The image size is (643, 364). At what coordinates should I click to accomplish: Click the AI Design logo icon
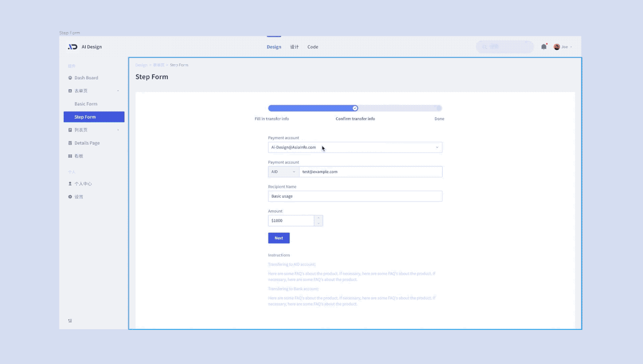click(x=72, y=47)
